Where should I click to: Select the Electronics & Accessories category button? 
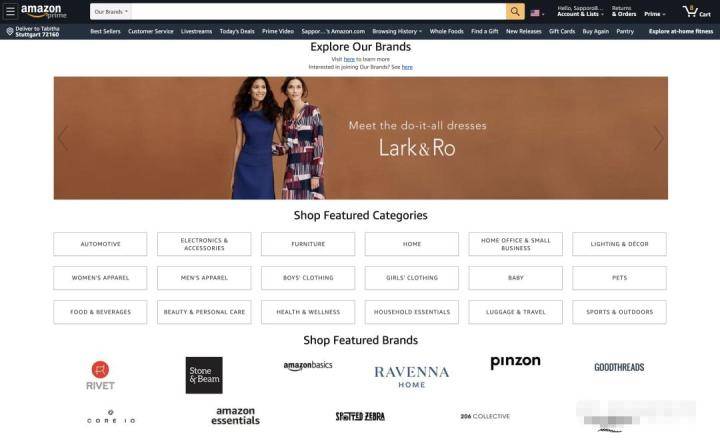pos(204,244)
